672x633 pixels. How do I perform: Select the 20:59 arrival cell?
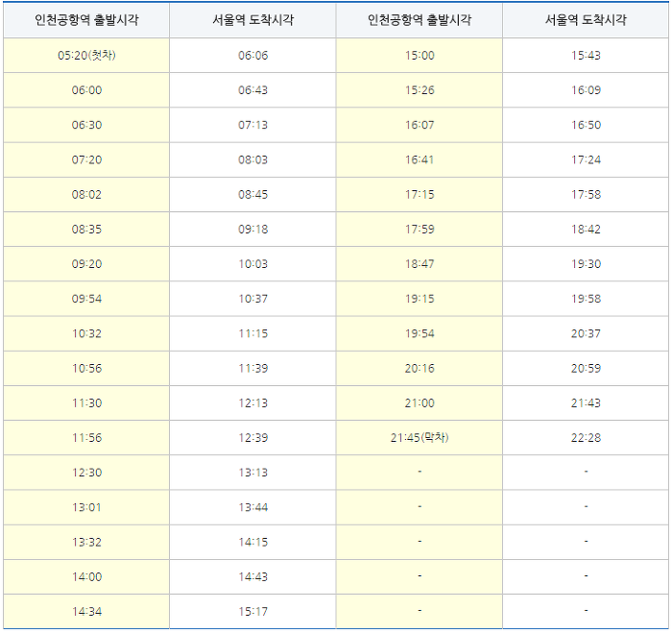point(586,369)
